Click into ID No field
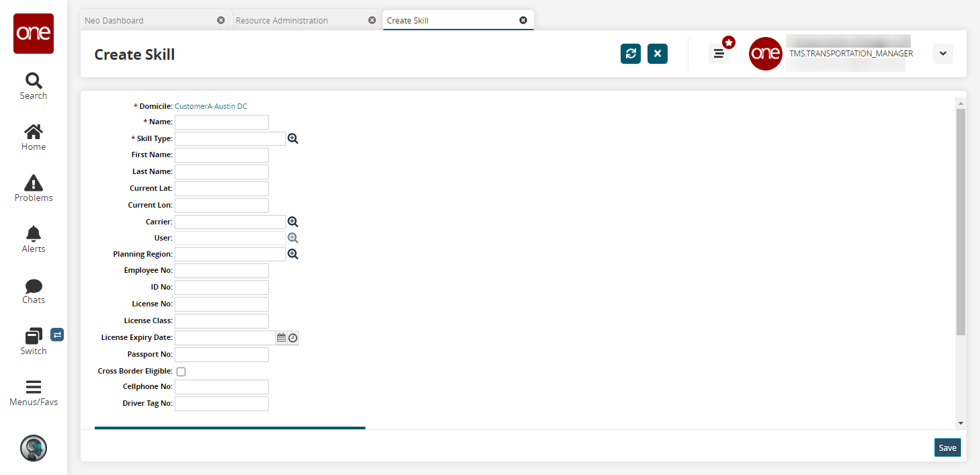The height and width of the screenshot is (475, 980). (x=222, y=288)
